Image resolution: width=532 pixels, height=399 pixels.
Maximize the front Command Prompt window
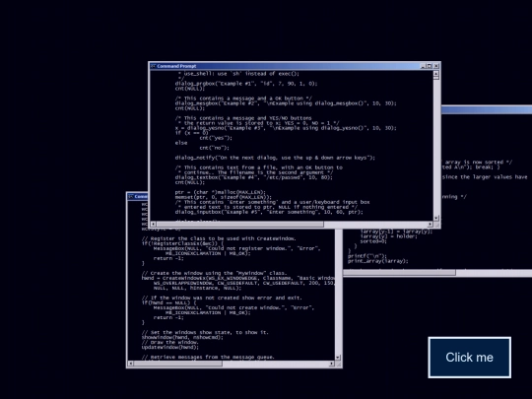click(x=430, y=66)
